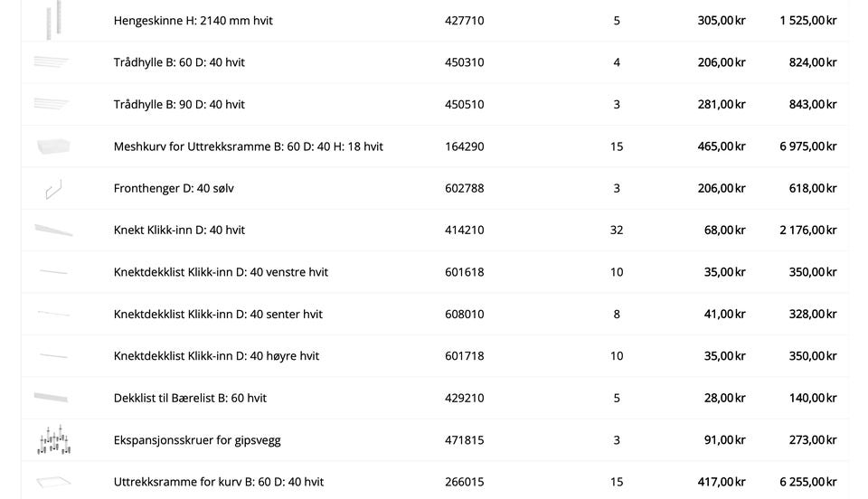Click the Ekspansjonsskruer screws image

[x=53, y=440]
